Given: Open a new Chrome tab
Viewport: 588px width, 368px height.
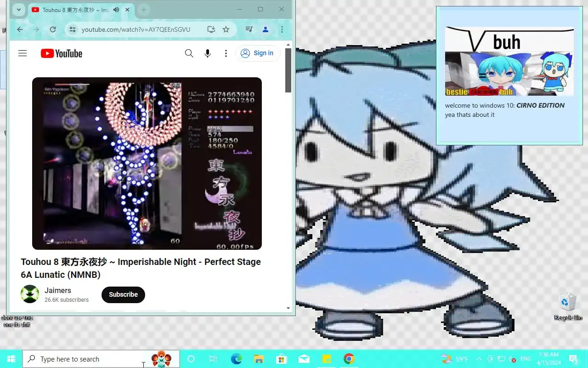Looking at the screenshot, I should [143, 10].
